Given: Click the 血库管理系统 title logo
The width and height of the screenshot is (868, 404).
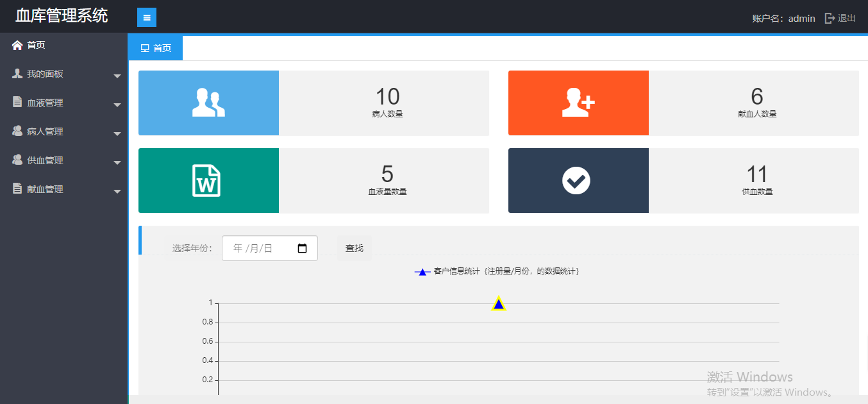Looking at the screenshot, I should point(62,16).
